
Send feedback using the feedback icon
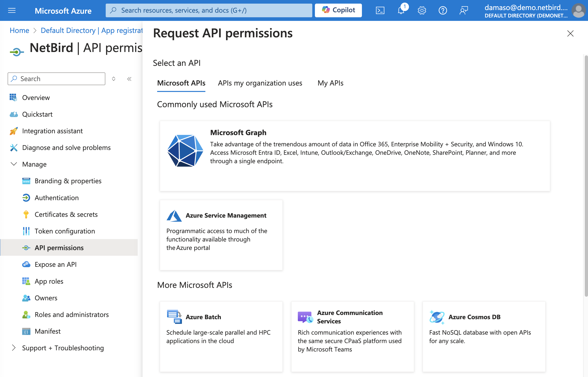464,10
